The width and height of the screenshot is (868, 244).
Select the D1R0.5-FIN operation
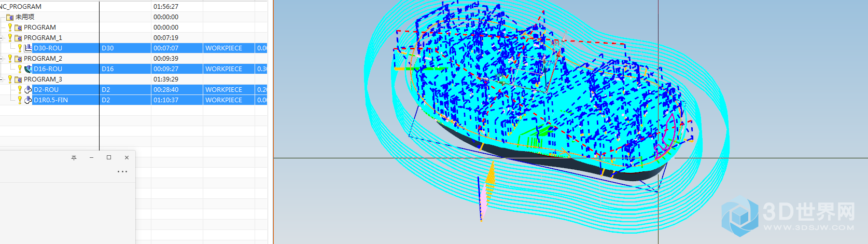pyautogui.click(x=51, y=100)
